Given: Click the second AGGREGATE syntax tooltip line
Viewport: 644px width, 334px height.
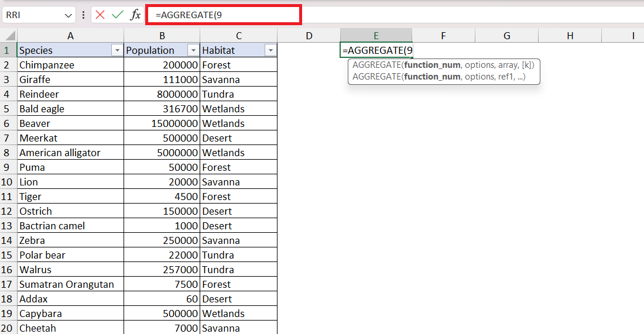Looking at the screenshot, I should click(x=439, y=77).
